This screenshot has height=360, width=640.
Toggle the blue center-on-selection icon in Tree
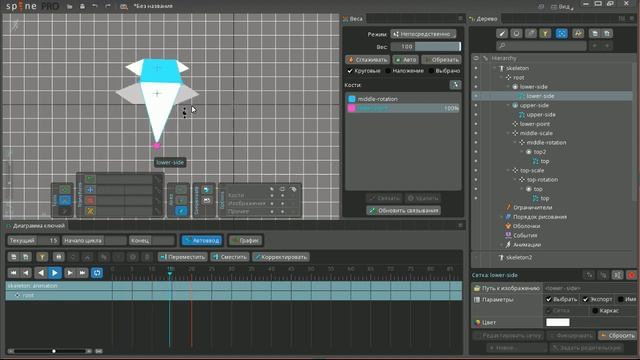pos(562,33)
